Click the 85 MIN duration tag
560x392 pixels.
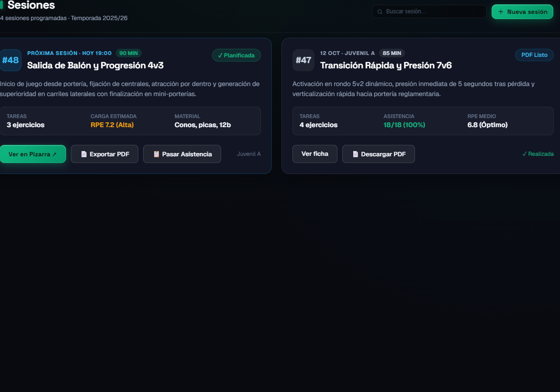coord(392,53)
